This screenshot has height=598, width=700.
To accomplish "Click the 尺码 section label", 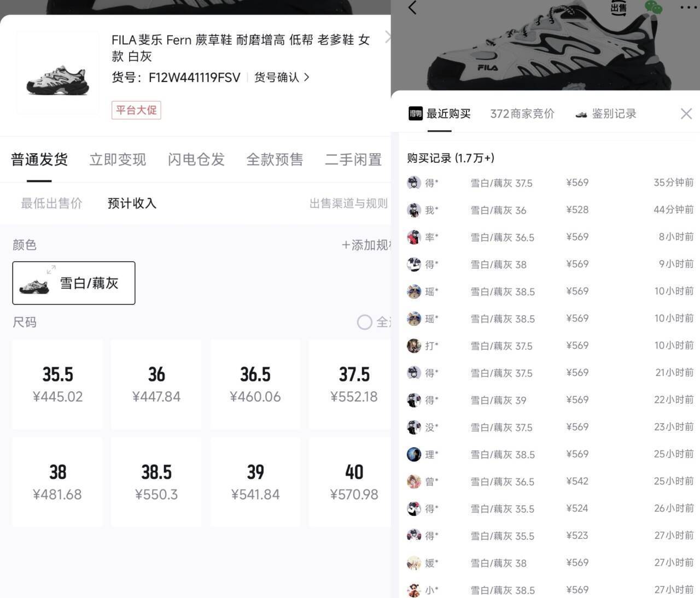I will coord(25,323).
